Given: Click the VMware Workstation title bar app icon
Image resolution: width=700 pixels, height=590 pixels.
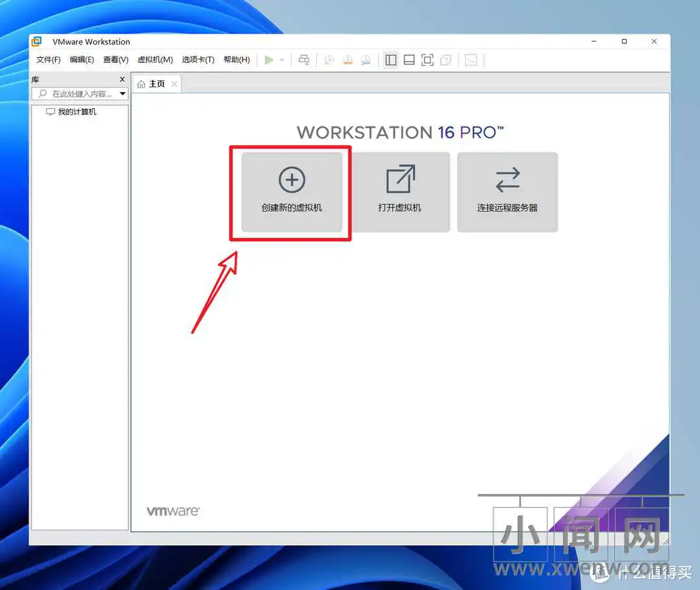Looking at the screenshot, I should 36,41.
